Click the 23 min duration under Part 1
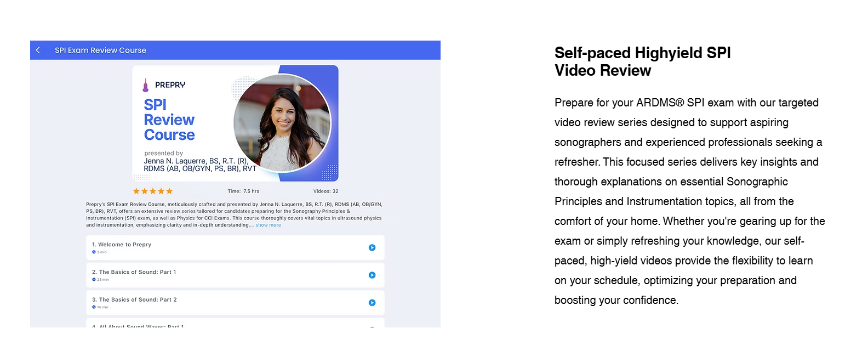 100,280
